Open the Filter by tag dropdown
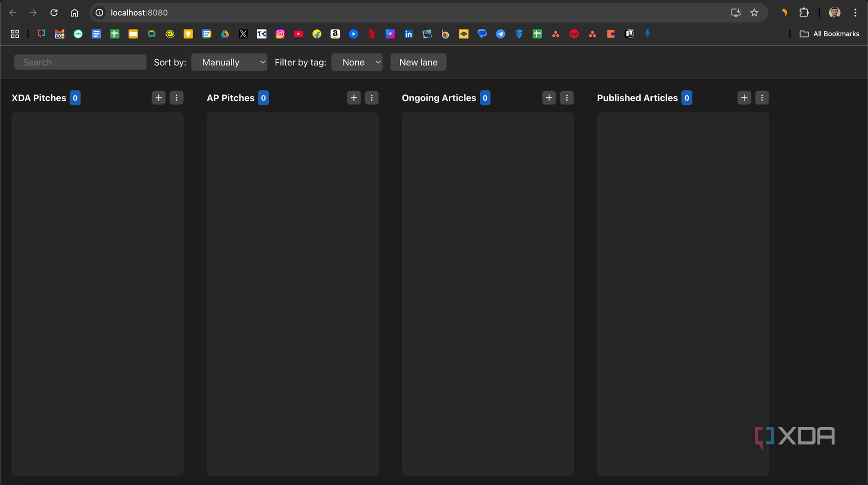The height and width of the screenshot is (485, 868). [x=357, y=62]
